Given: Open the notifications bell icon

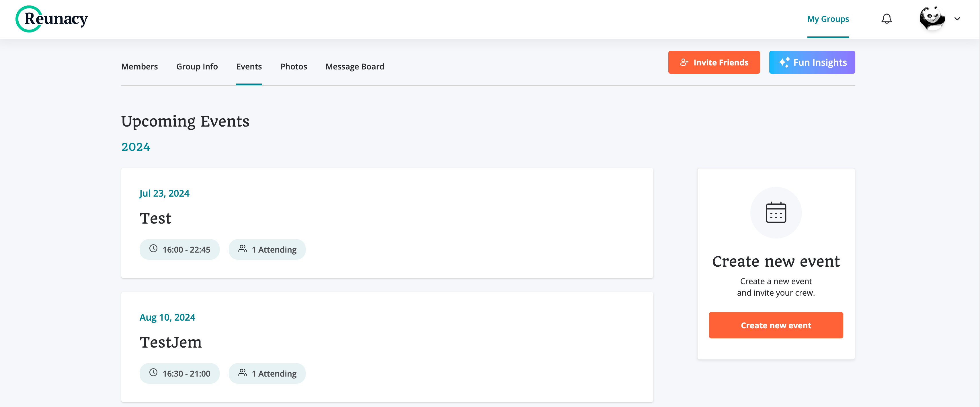Looking at the screenshot, I should click(887, 19).
